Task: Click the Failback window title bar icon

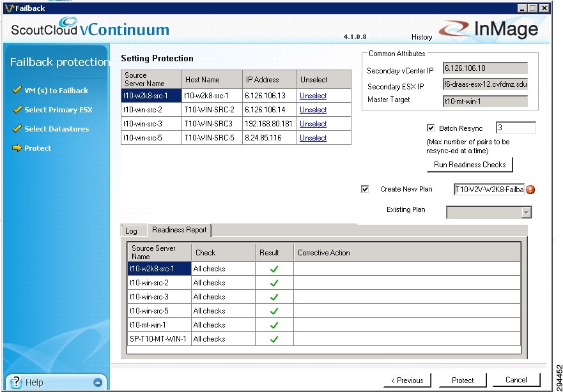Action: click(10, 8)
